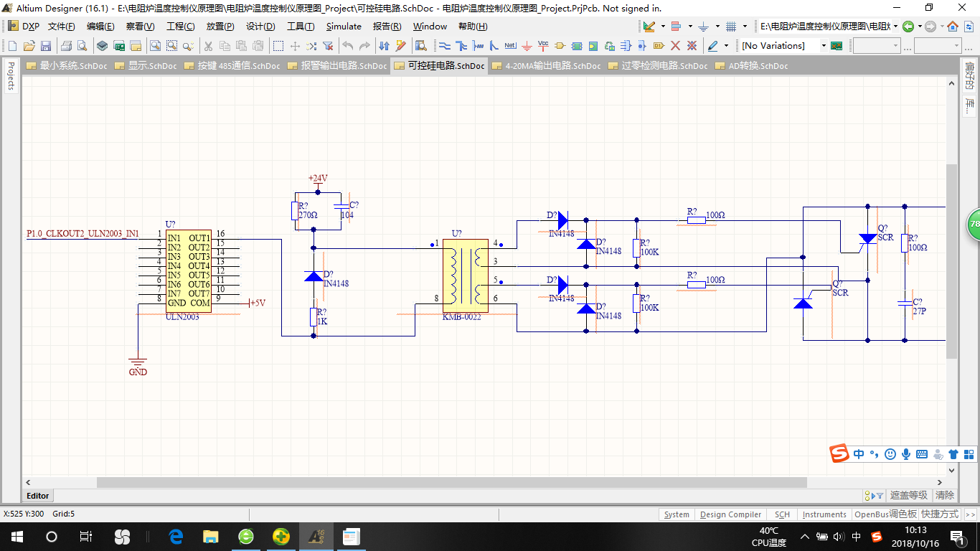Select objects inside area tool
This screenshot has height=551, width=980.
point(278,46)
